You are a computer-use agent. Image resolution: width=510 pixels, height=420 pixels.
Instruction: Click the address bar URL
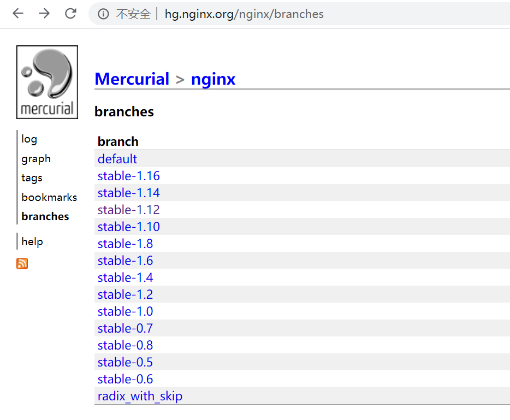[244, 14]
